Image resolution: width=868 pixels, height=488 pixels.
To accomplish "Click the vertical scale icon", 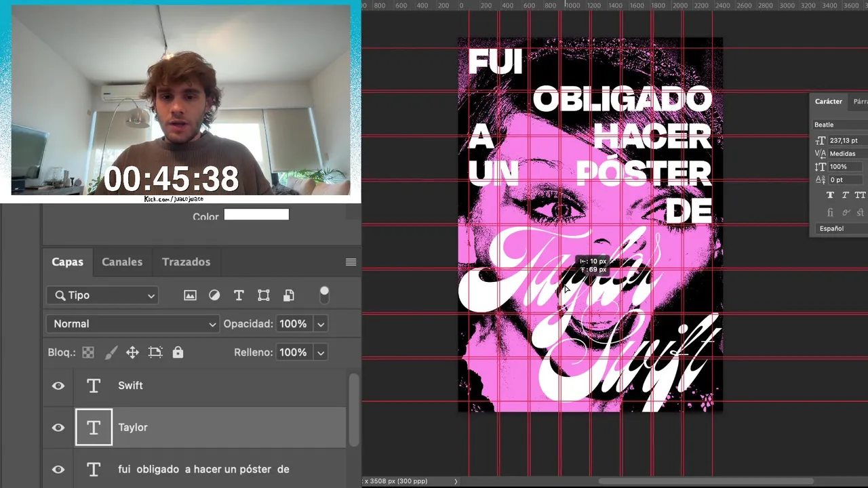I will [820, 167].
